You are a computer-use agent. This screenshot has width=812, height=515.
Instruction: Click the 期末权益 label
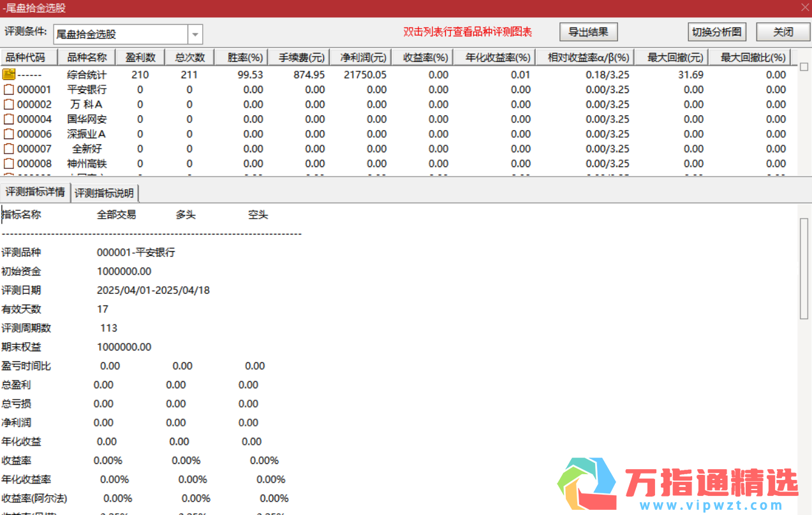pos(21,347)
